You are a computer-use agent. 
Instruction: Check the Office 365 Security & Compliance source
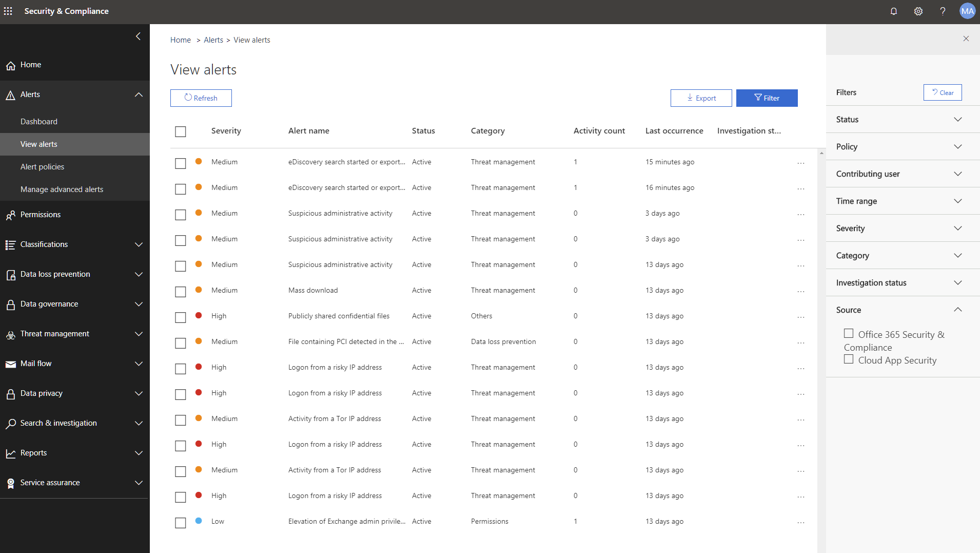pyautogui.click(x=849, y=333)
